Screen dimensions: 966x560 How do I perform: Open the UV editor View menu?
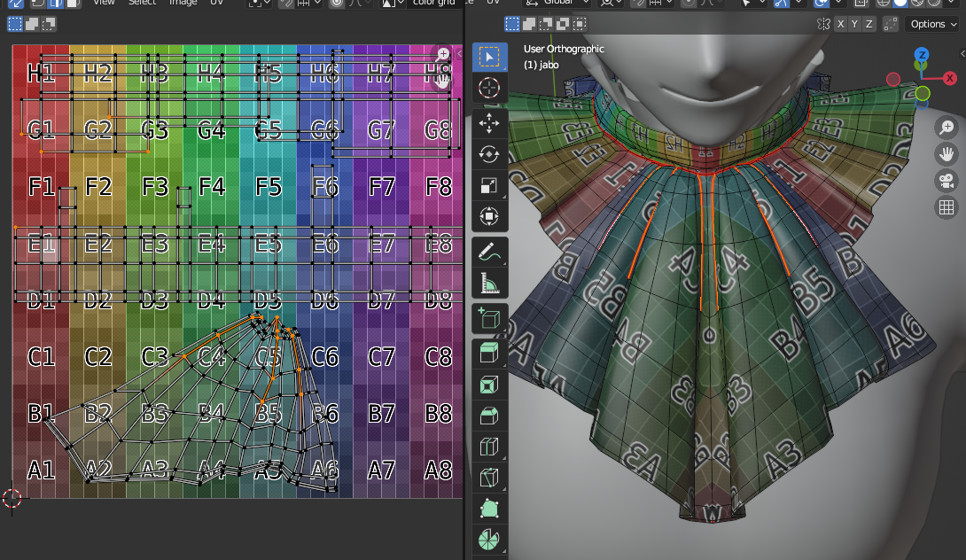point(104,3)
